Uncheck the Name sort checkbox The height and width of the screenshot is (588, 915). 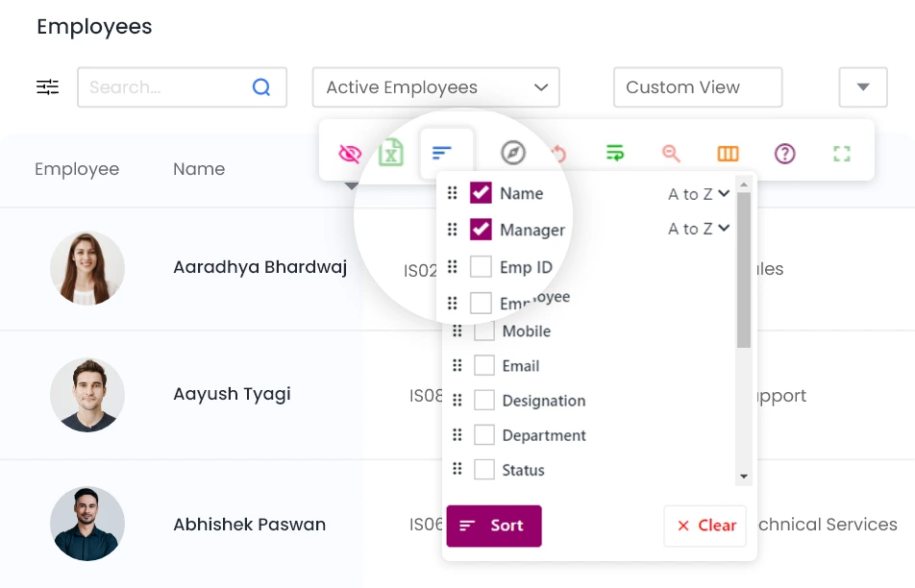tap(481, 193)
